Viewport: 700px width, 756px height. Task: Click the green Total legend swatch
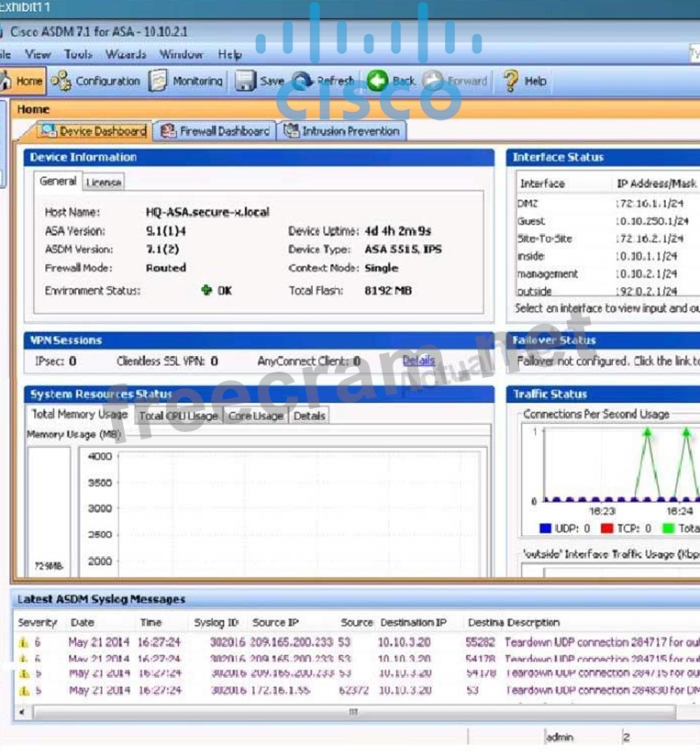[x=666, y=528]
